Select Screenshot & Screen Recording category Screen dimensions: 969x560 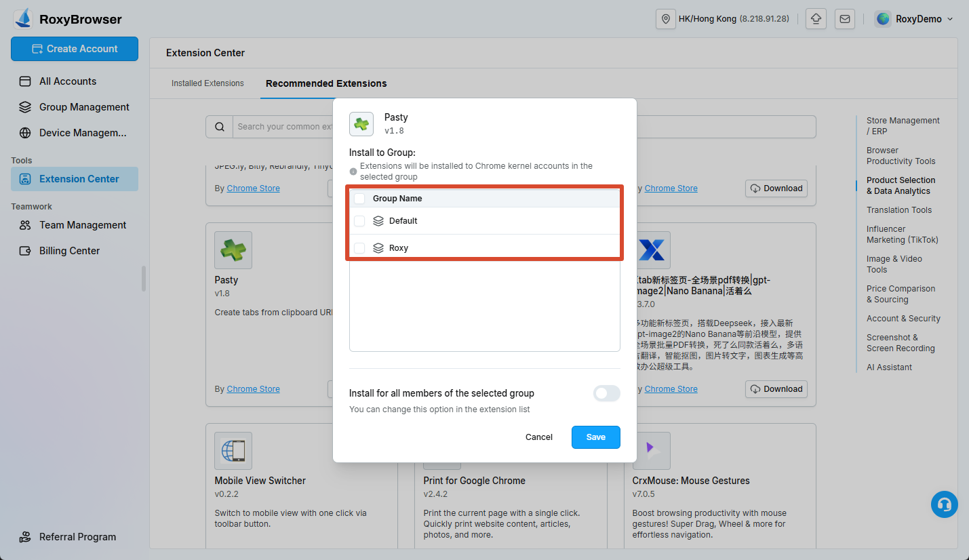(901, 343)
